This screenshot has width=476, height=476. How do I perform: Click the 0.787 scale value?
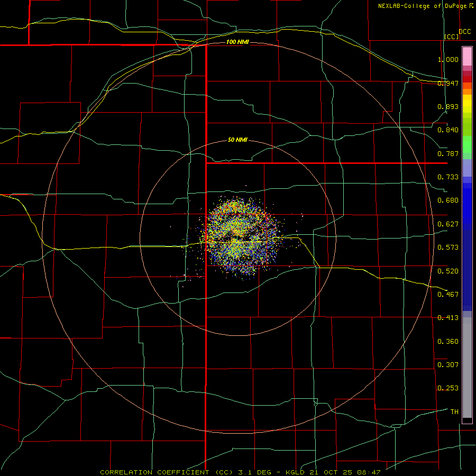click(x=448, y=153)
